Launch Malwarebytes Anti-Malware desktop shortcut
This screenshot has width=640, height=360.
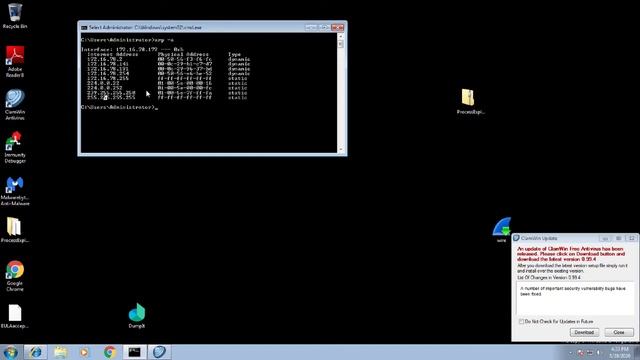15,191
